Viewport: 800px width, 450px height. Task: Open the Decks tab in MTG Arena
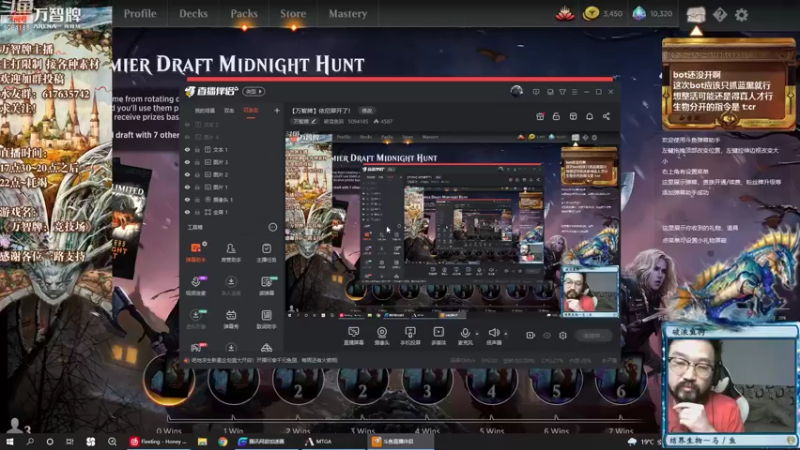193,14
